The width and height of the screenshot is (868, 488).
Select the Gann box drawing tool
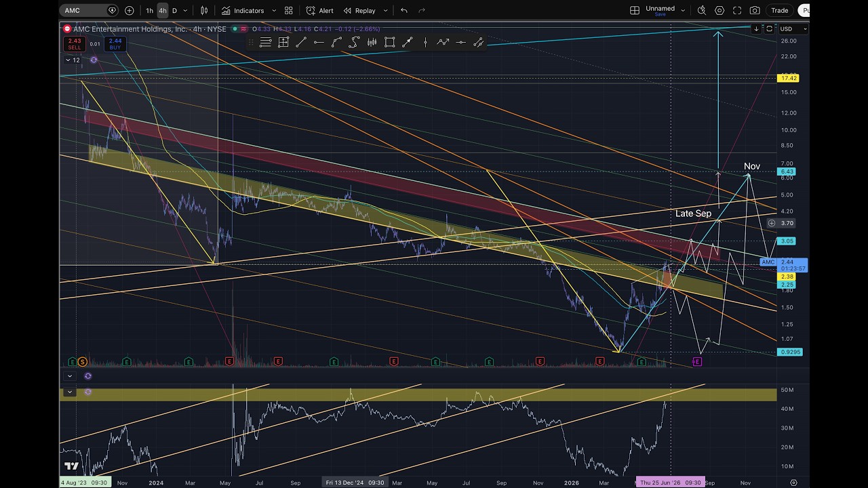point(283,42)
